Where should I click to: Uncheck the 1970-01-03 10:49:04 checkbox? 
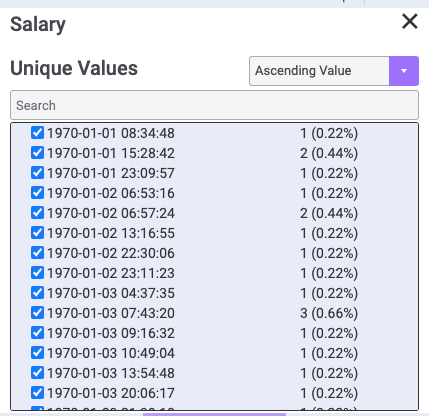(x=37, y=352)
